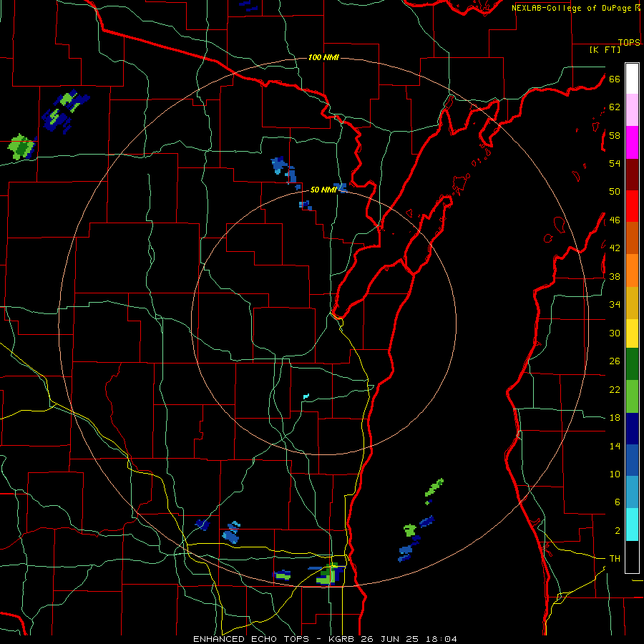
Task: Click the navy blue legend swatch
Action: 632,429
